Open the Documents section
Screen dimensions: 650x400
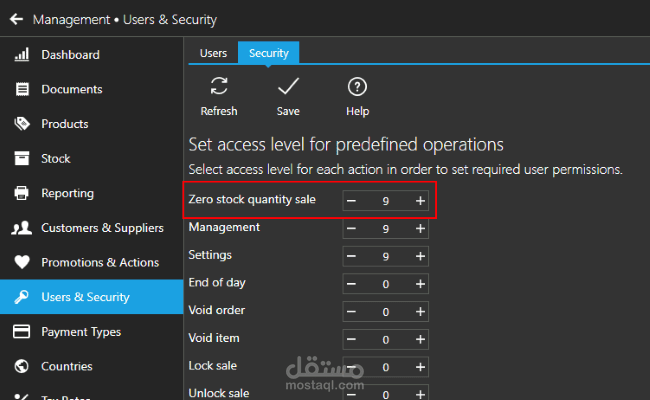[71, 89]
